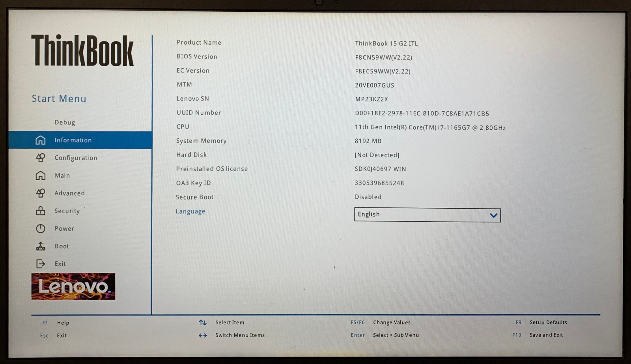The image size is (631, 364).
Task: Click the Hard Disk label
Action: 191,155
